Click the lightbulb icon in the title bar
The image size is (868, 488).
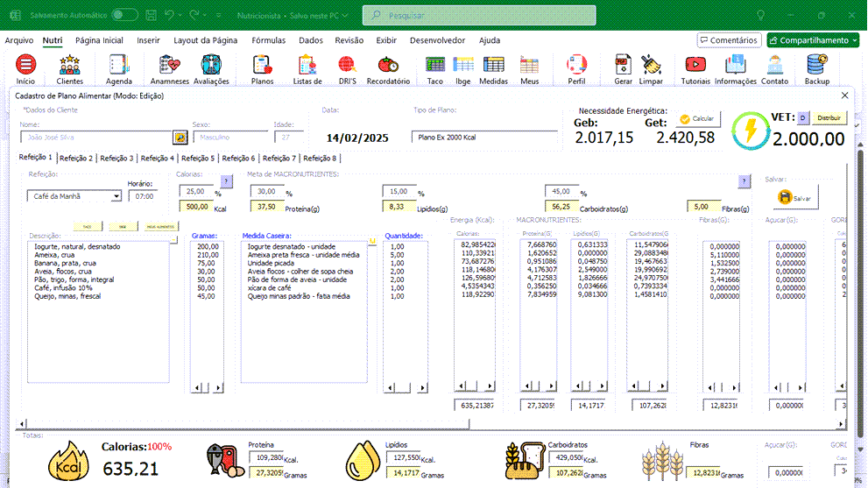(x=760, y=15)
